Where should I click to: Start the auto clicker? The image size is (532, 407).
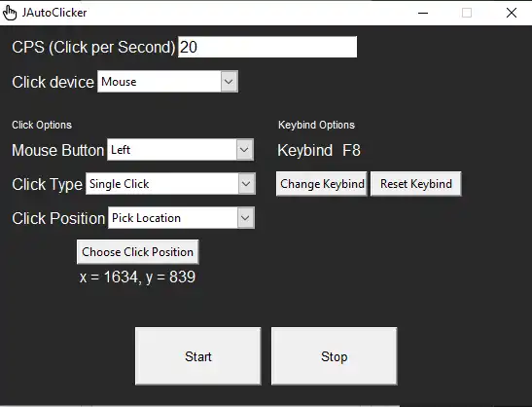[198, 356]
